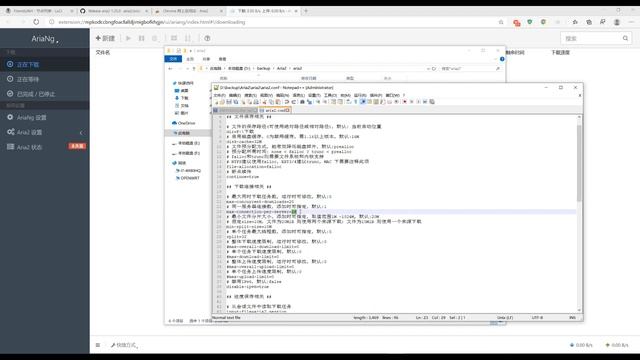Select OneDrive in the Explorer navigation pane

point(187,123)
